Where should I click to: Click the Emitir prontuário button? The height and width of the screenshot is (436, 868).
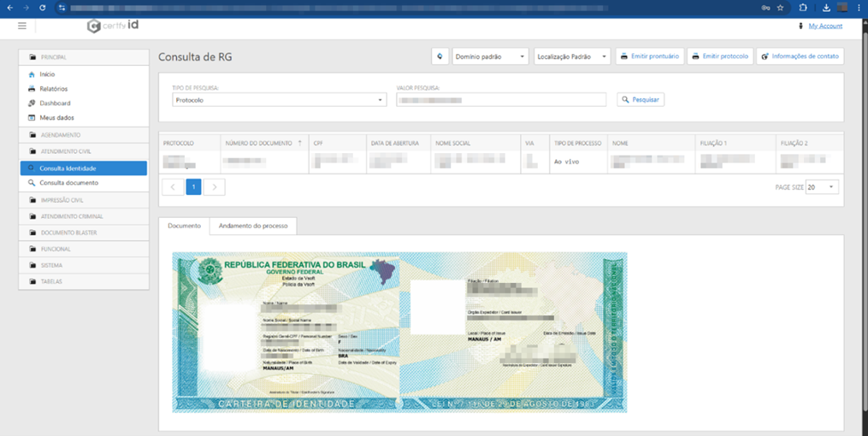tap(650, 56)
